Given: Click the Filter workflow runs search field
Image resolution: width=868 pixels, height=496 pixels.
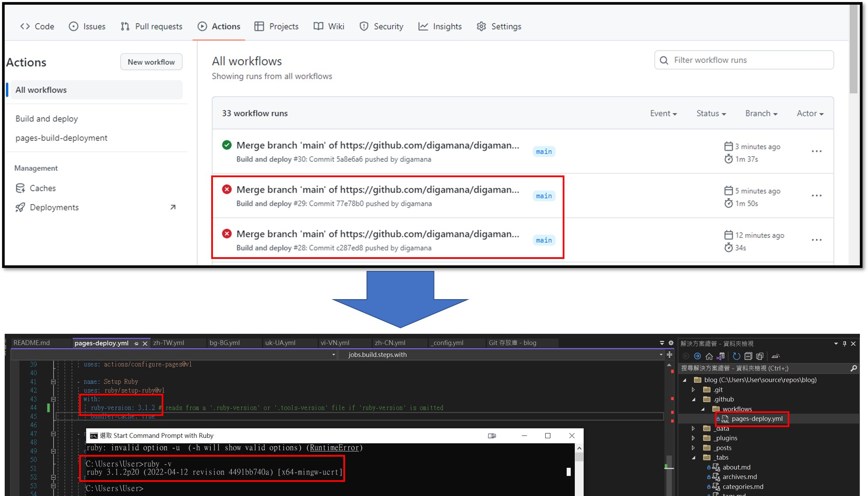Looking at the screenshot, I should pyautogui.click(x=744, y=60).
